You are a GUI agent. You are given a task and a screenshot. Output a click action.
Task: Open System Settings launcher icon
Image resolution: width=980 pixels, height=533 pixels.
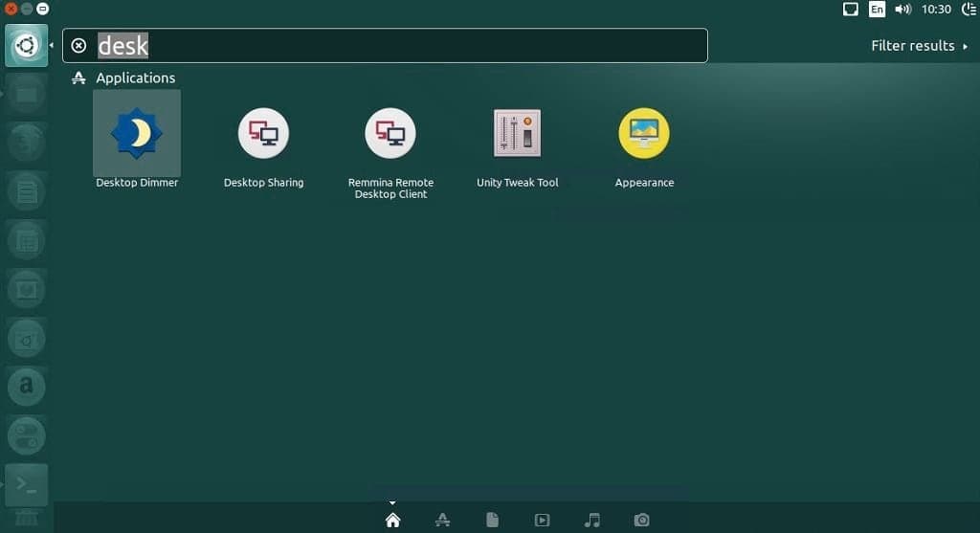pos(26,435)
